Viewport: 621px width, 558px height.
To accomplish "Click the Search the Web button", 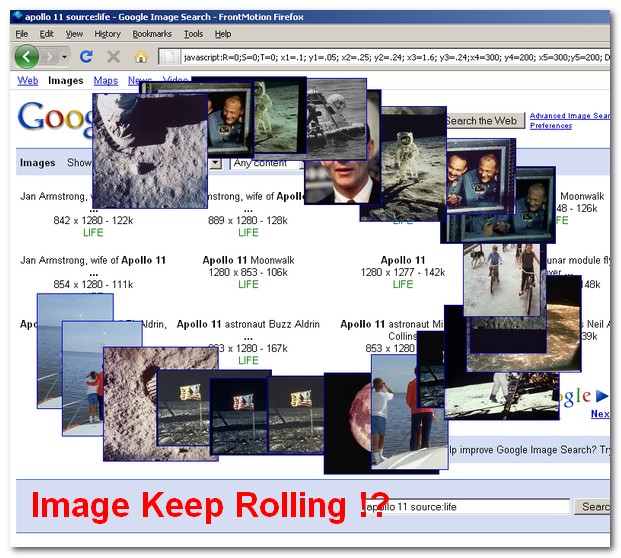I will click(x=485, y=120).
